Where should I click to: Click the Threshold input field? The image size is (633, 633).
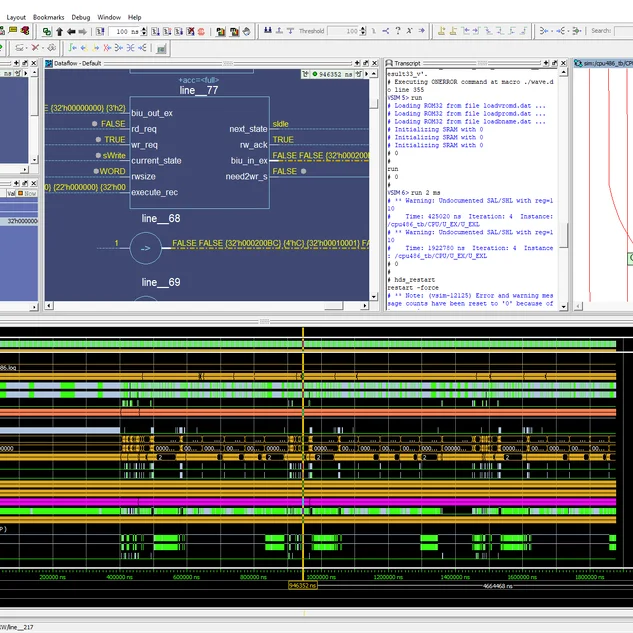click(343, 31)
